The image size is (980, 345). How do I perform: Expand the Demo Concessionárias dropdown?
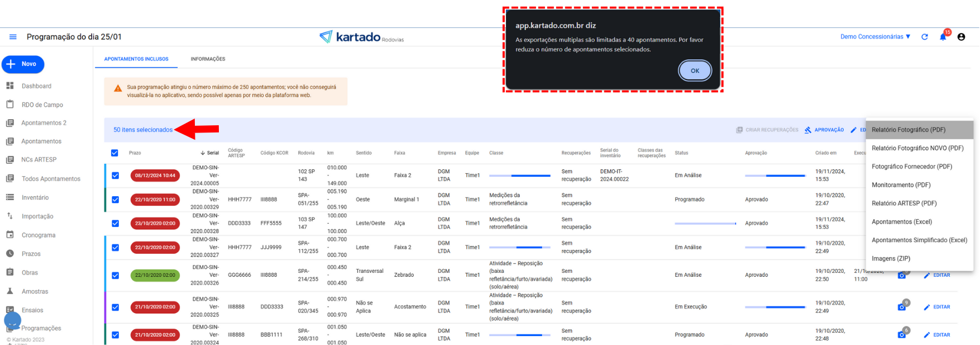(875, 37)
